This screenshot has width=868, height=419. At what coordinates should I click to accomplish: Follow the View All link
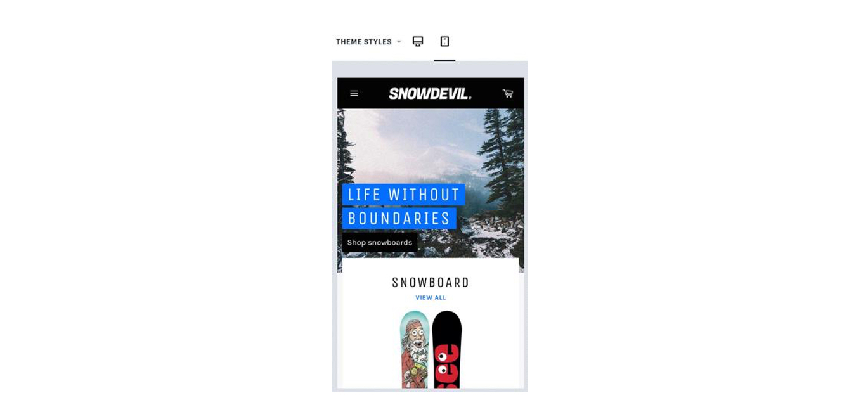tap(431, 297)
